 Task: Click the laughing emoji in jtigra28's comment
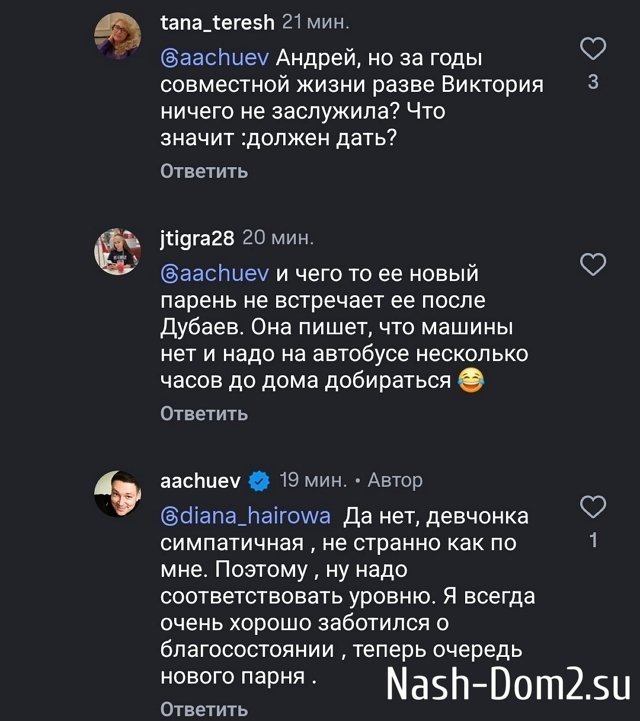pos(470,381)
